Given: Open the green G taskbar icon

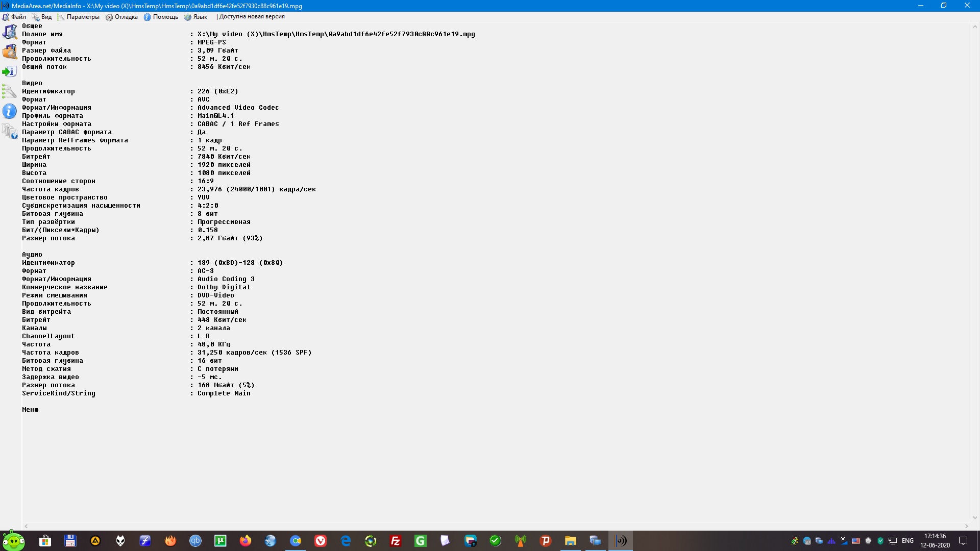Looking at the screenshot, I should (x=421, y=541).
